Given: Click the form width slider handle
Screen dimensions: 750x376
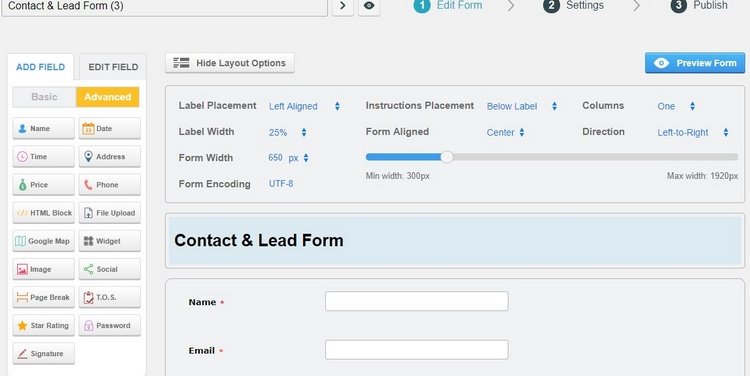Looking at the screenshot, I should point(446,157).
